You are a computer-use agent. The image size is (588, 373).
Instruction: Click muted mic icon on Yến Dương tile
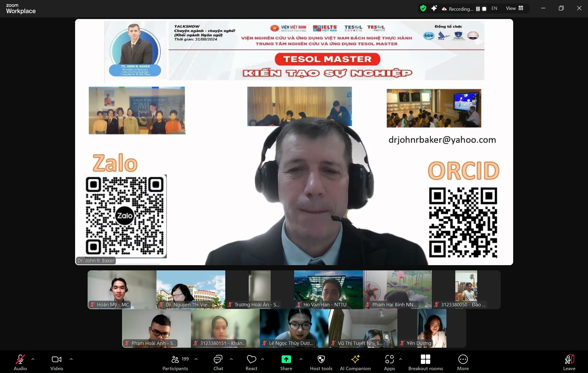click(402, 343)
